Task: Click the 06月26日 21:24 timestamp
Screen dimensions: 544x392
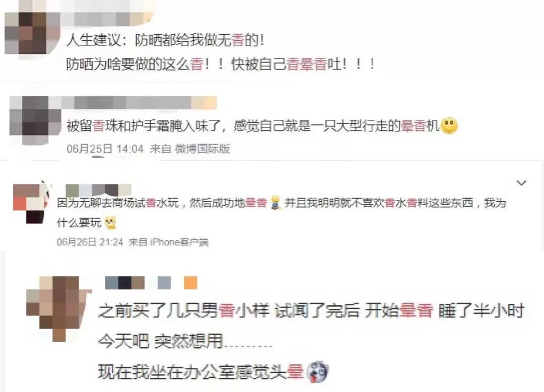Action: 90,242
